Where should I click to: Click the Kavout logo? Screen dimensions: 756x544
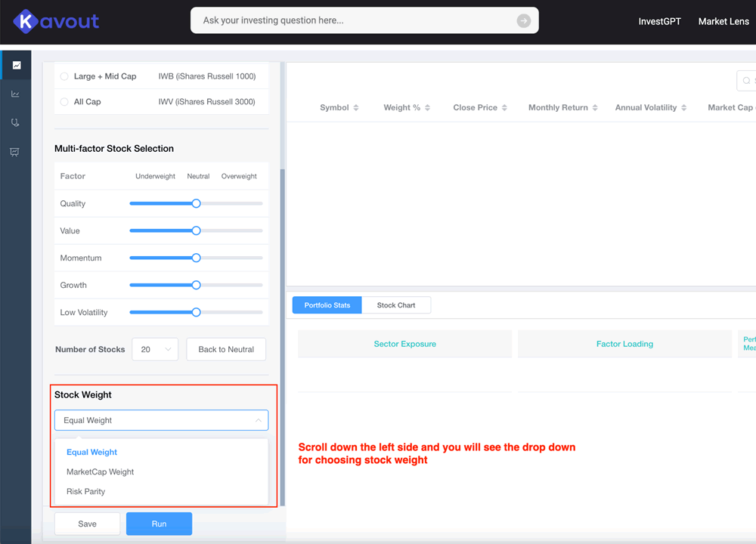tap(56, 21)
